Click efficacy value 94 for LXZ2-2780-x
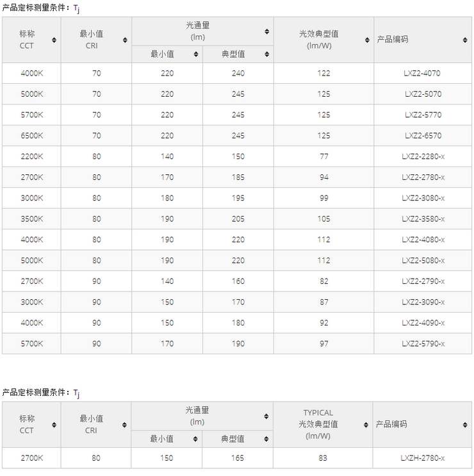Viewport: 474px width, 476px height. click(323, 177)
